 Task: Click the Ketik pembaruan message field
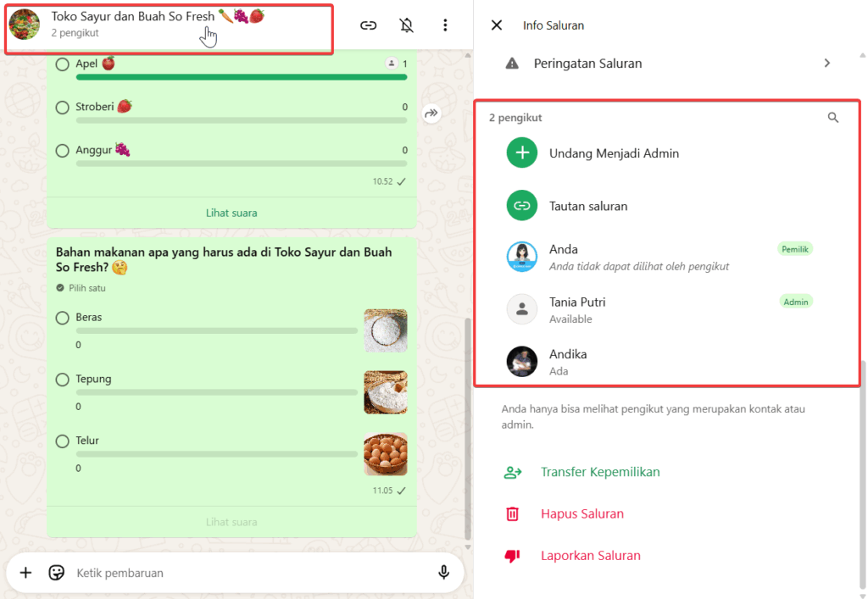(x=246, y=573)
